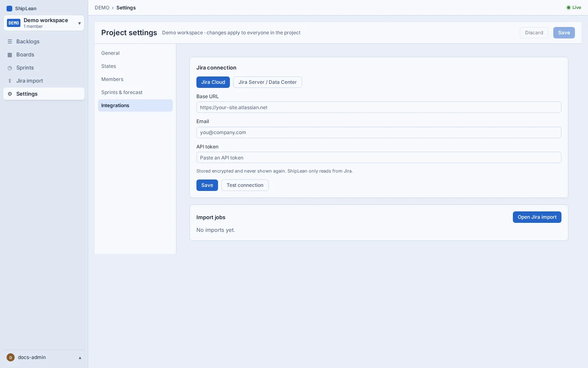The width and height of the screenshot is (588, 368).
Task: Focus the Email input field
Action: 379,132
